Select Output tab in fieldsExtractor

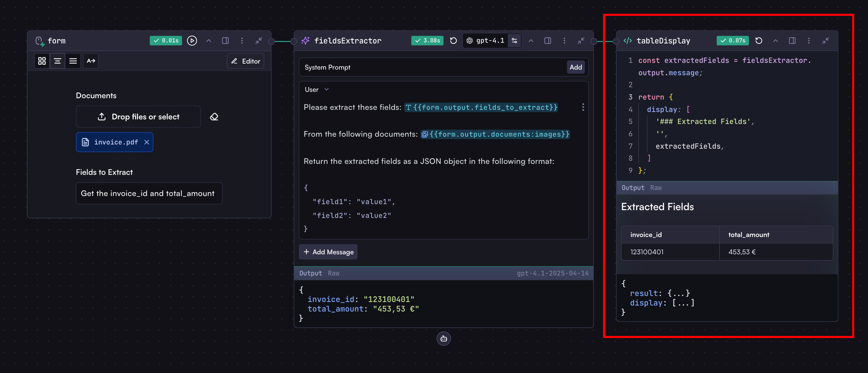click(311, 273)
